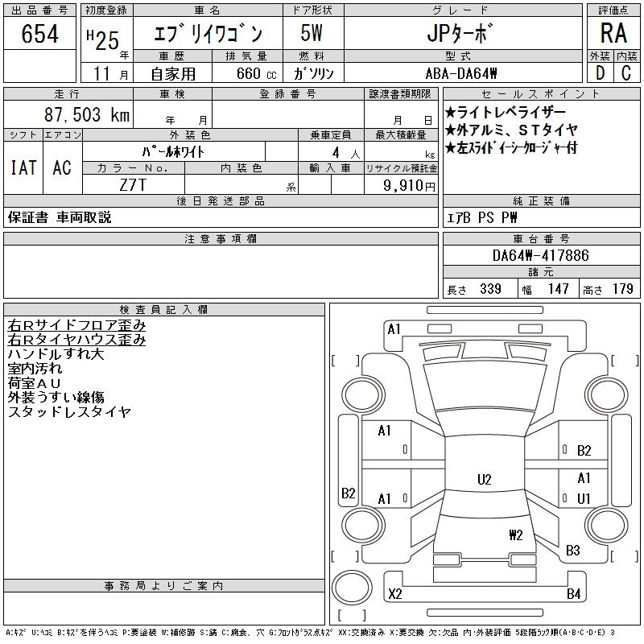Select chassis number DA64W-417886
The height and width of the screenshot is (644, 644).
540,255
